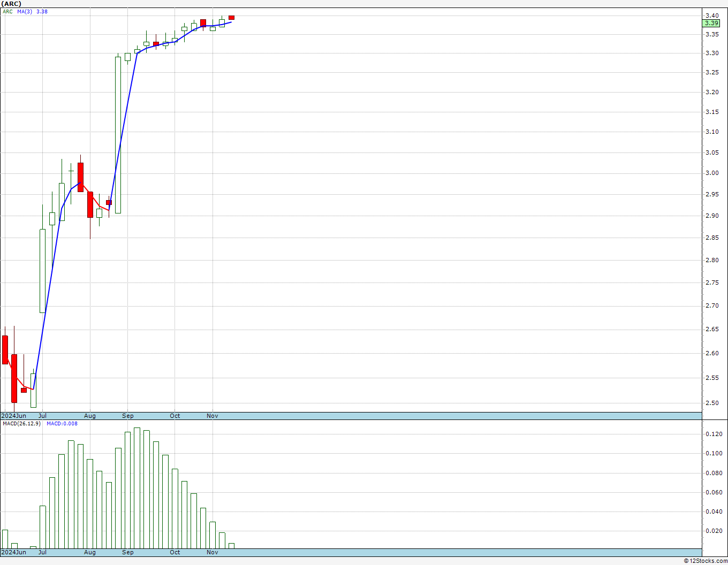
Task: Click the highlighted current price 3.39 tag
Action: pos(711,24)
